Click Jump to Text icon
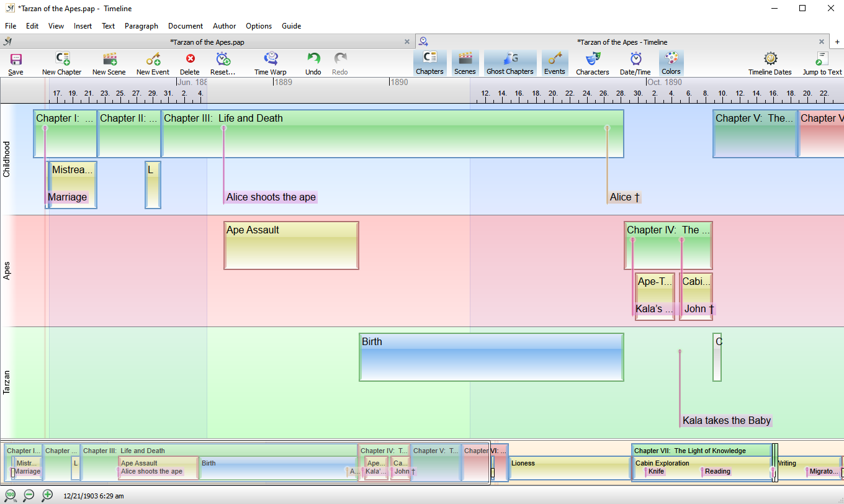Viewport: 844px width, 504px height. pyautogui.click(x=822, y=63)
